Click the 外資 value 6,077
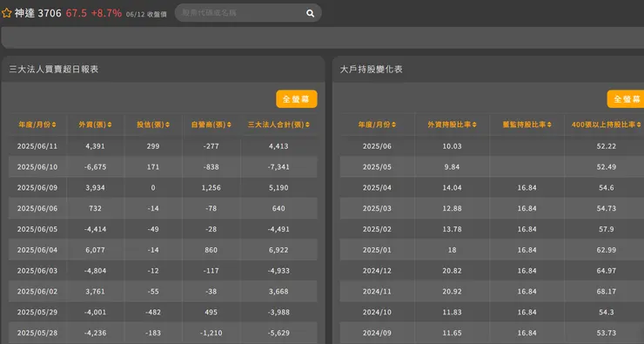The width and height of the screenshot is (644, 344). [x=95, y=250]
